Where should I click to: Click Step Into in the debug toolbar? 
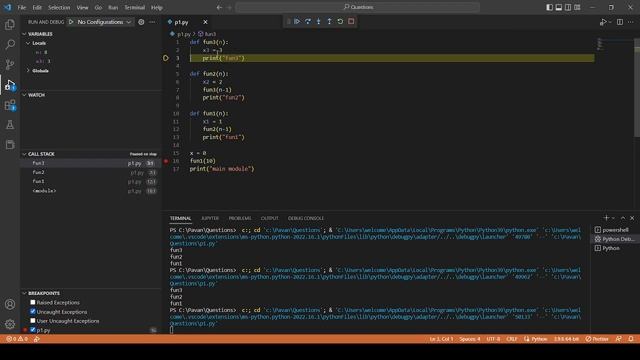[319, 21]
